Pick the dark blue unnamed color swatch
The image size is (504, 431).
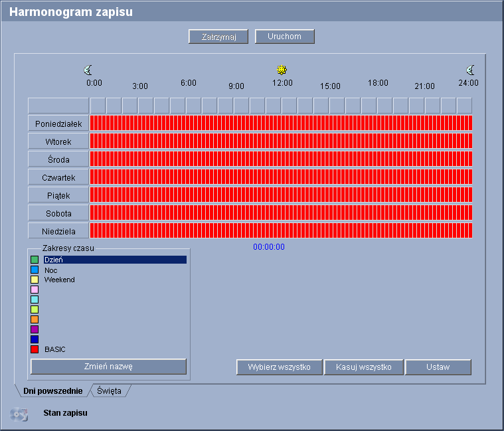coord(35,339)
